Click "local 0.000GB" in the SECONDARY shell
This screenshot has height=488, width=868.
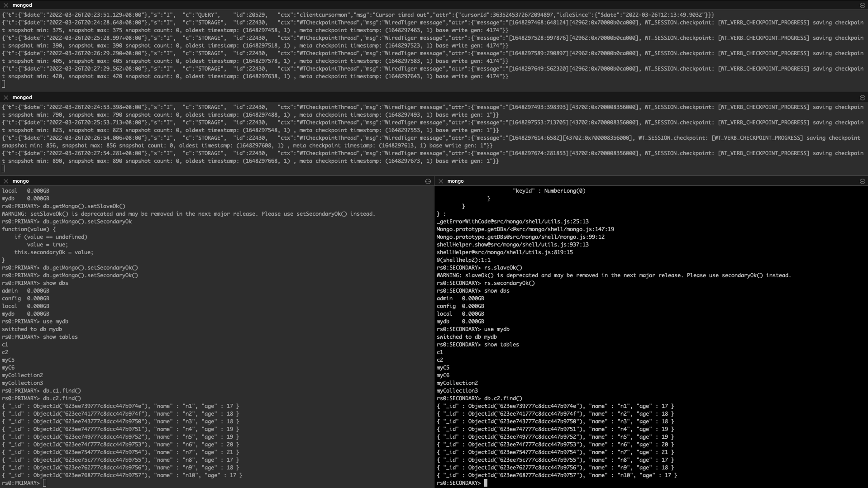[460, 314]
